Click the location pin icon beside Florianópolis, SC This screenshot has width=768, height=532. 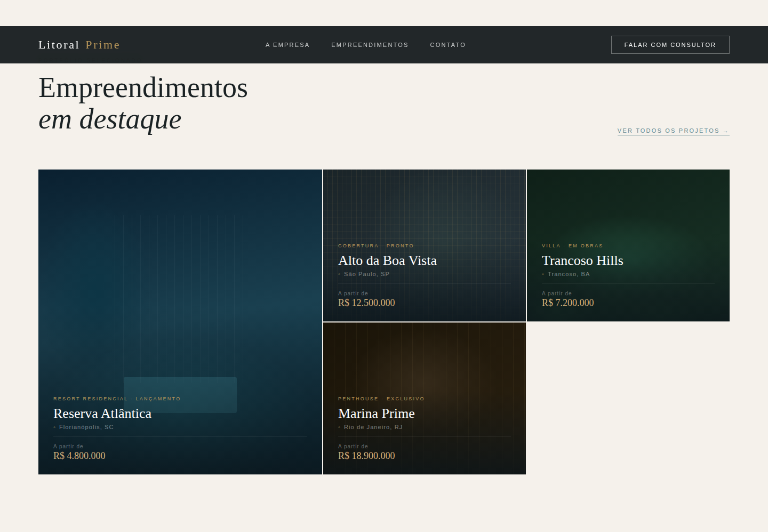coord(54,427)
